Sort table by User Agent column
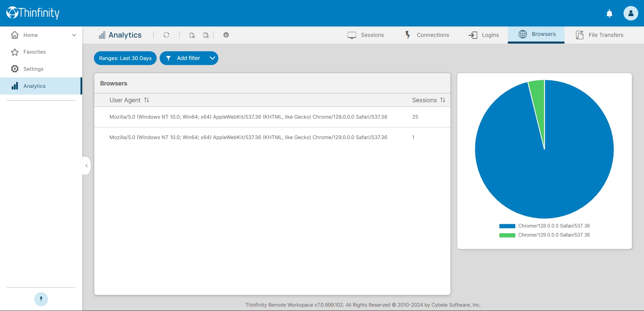Image resolution: width=644 pixels, height=311 pixels. click(129, 100)
